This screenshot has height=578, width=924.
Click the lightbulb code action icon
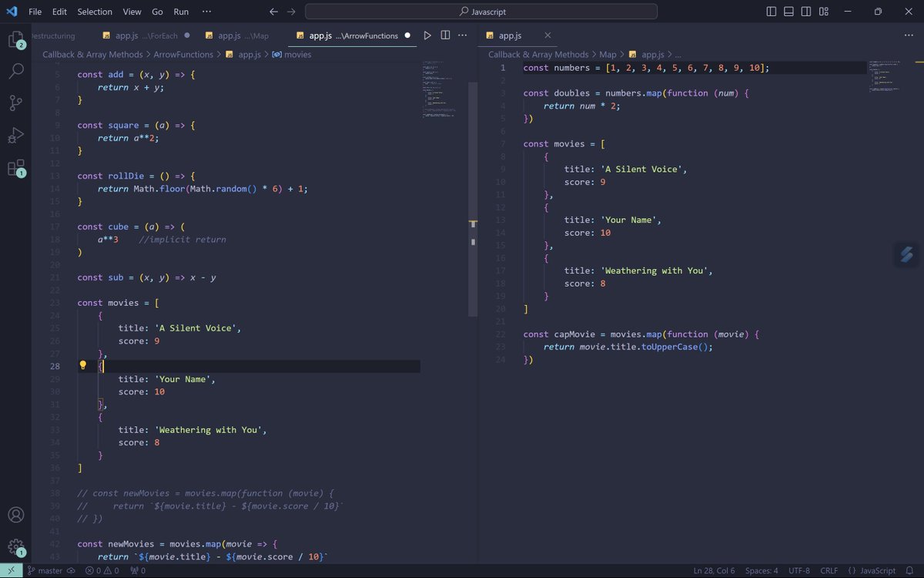pyautogui.click(x=83, y=366)
